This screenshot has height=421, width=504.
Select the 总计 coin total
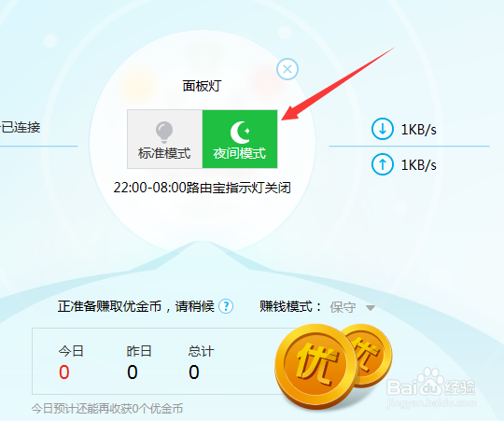(194, 372)
